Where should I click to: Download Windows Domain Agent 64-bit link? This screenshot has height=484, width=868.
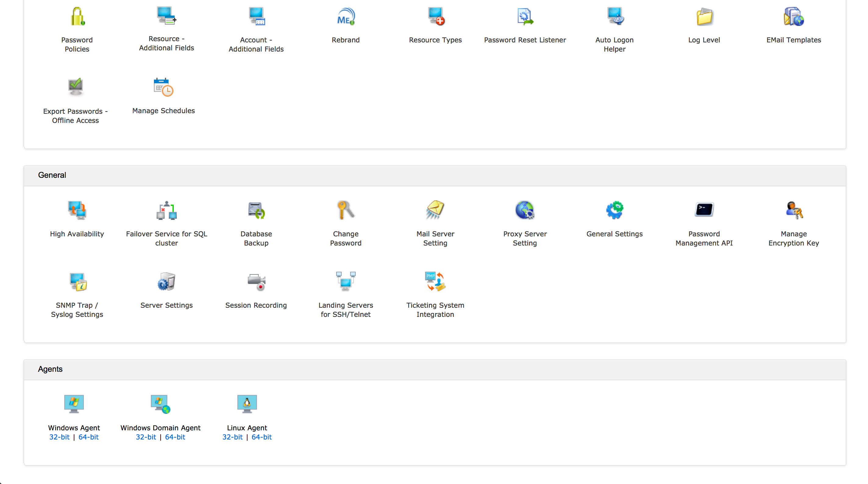175,437
